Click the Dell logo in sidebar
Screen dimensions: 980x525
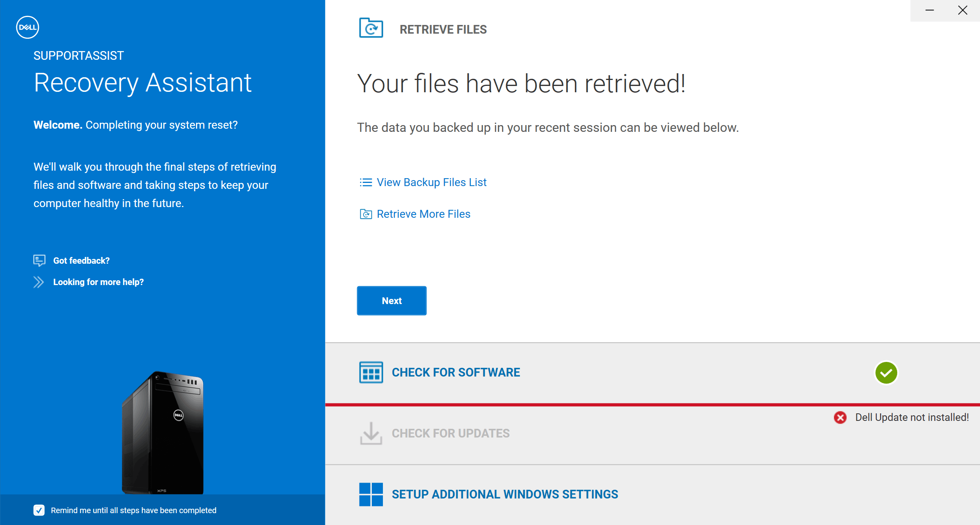click(27, 27)
